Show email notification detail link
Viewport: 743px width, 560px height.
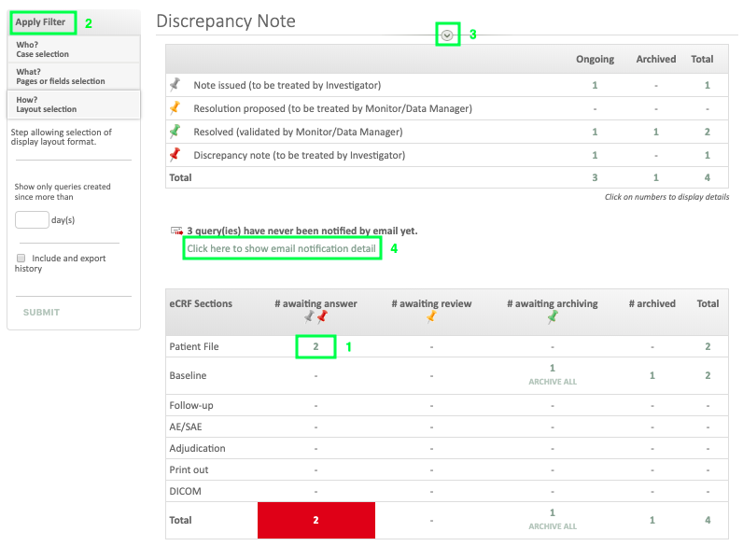coord(281,248)
